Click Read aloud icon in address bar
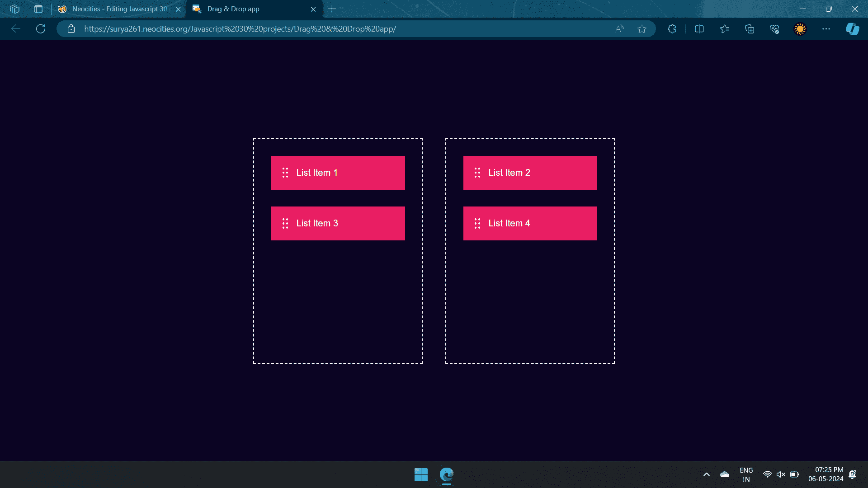Image resolution: width=868 pixels, height=488 pixels. tap(619, 29)
